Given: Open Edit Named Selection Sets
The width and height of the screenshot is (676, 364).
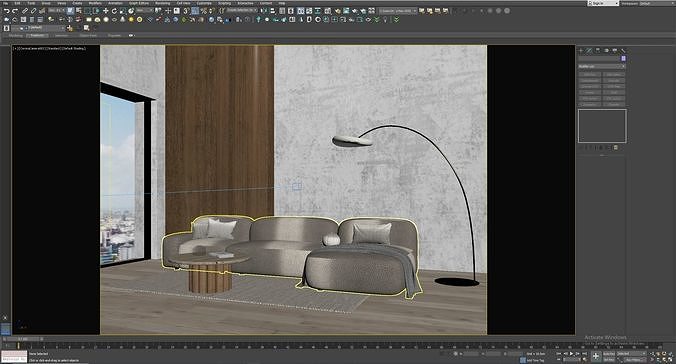Looking at the screenshot, I should [221, 10].
